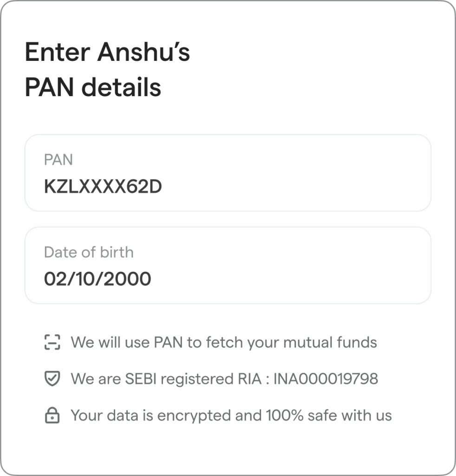The width and height of the screenshot is (456, 476).
Task: Click the 'Enter Anshu's' heading line
Action: coord(107,52)
